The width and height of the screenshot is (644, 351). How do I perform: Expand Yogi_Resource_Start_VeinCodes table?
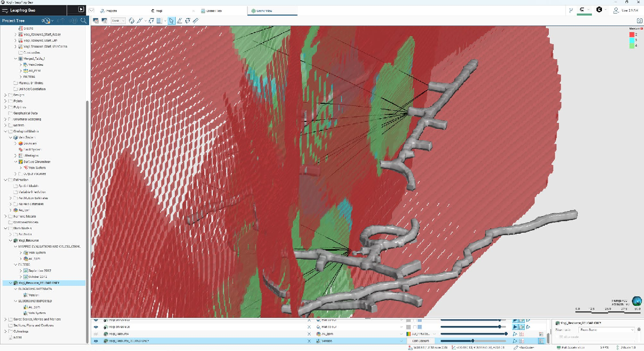coord(16,47)
